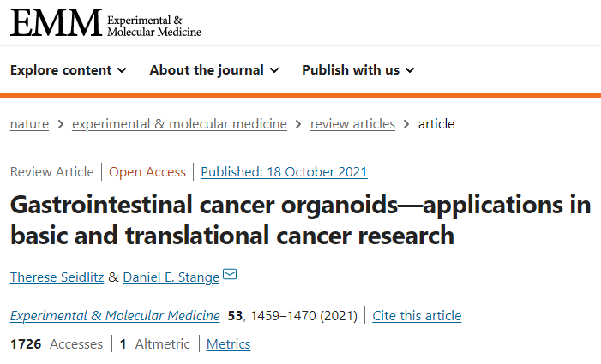Open author Daniel E. Stange link
This screenshot has height=364, width=601.
pos(171,277)
